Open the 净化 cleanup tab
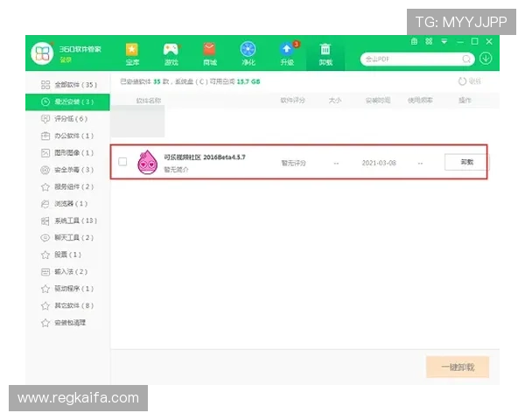525x420 pixels. [x=248, y=54]
